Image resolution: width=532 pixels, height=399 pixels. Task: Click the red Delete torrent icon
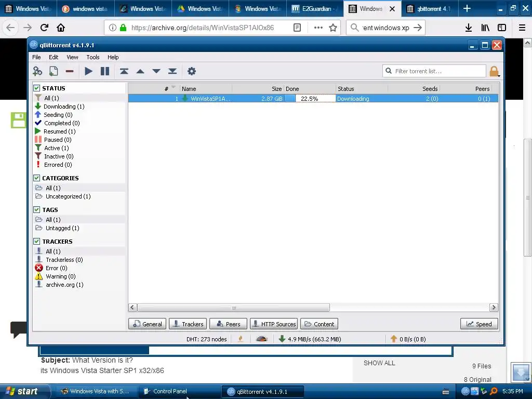pos(70,71)
